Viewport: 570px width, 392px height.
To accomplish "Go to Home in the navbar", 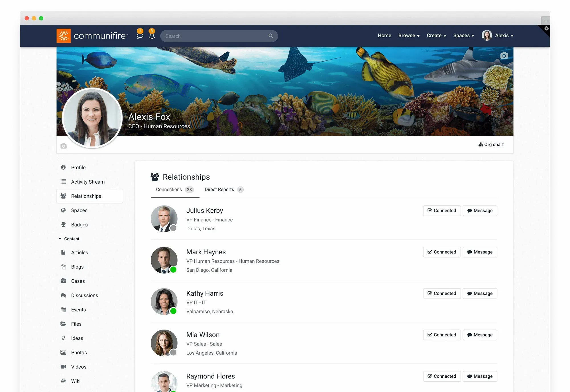I will [x=384, y=36].
